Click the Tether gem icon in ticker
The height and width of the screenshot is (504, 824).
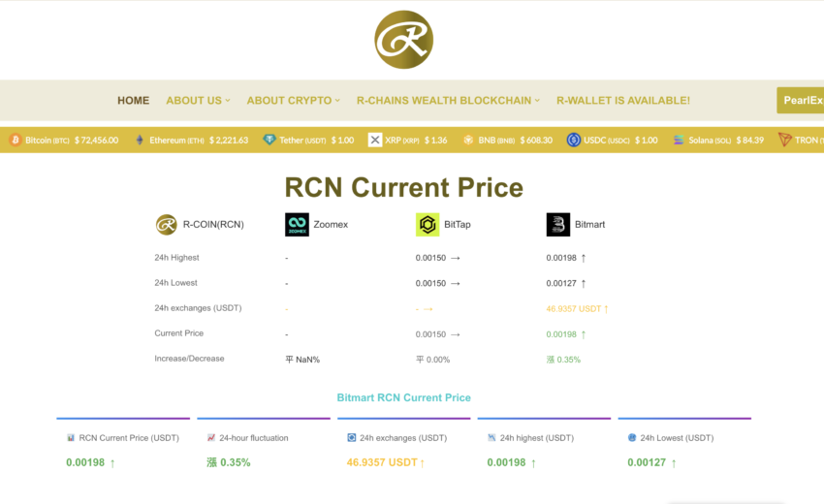click(269, 140)
